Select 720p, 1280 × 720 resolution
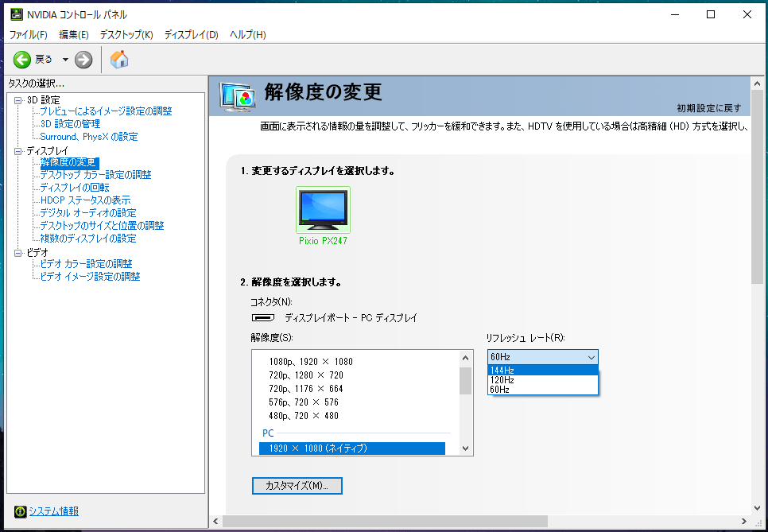This screenshot has height=532, width=768. coord(306,375)
